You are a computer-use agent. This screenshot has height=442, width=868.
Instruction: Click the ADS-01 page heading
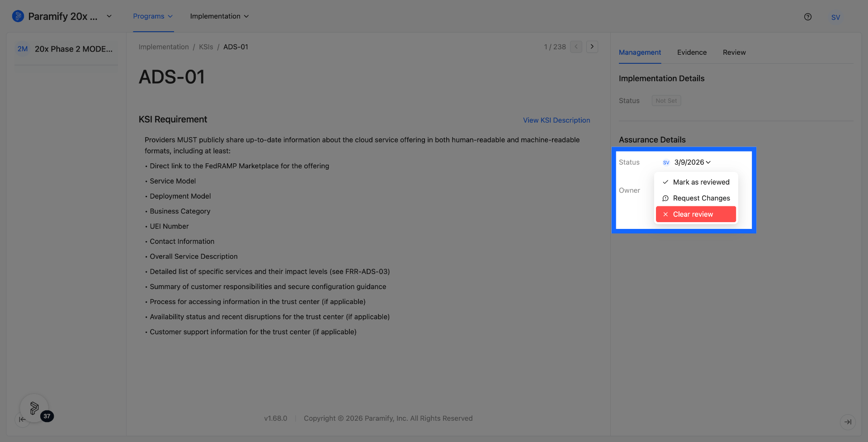[172, 77]
